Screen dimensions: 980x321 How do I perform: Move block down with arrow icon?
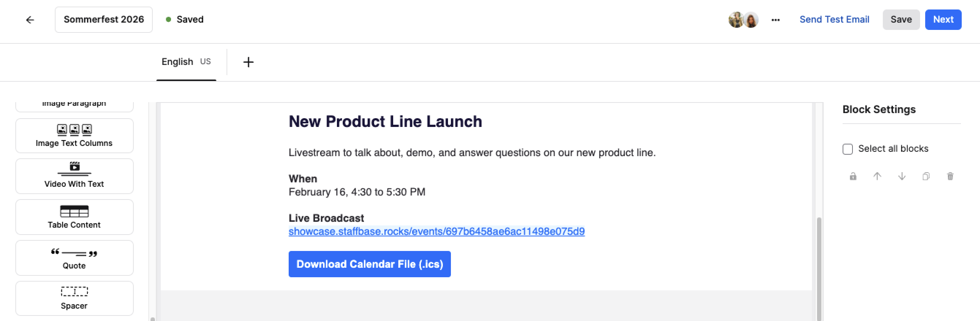pos(902,176)
